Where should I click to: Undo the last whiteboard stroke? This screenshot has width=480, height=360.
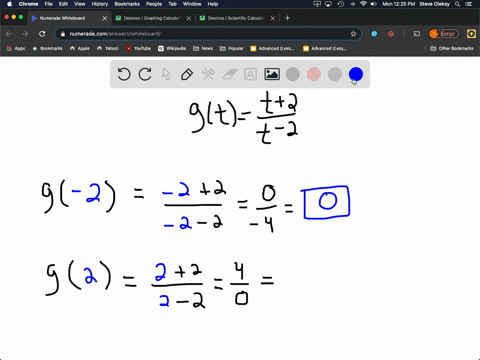tap(124, 74)
